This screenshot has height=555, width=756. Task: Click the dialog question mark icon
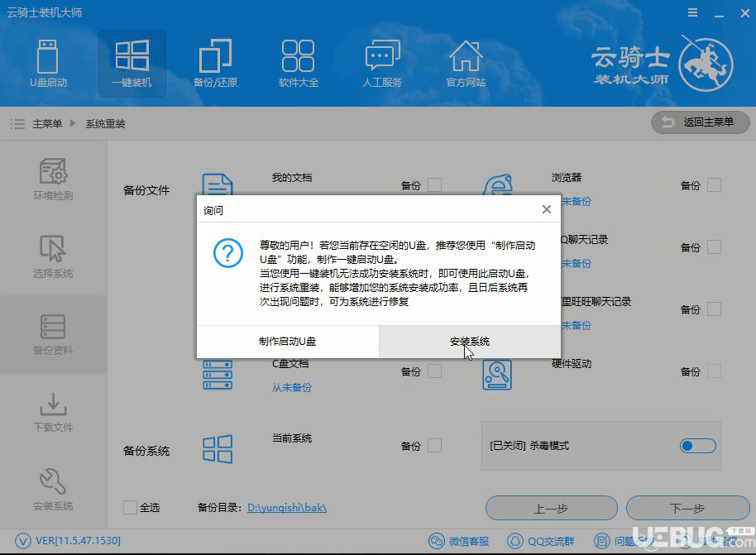coord(228,252)
